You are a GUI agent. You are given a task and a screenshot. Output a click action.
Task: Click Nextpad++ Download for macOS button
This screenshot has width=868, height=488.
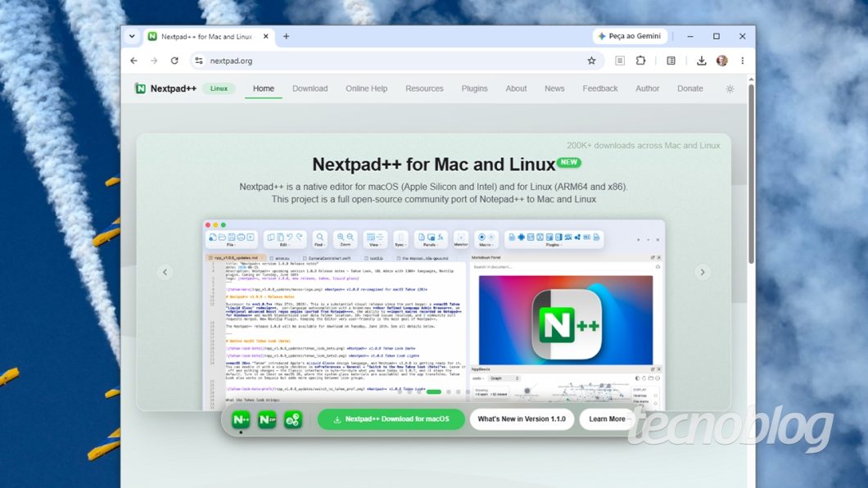click(x=391, y=419)
